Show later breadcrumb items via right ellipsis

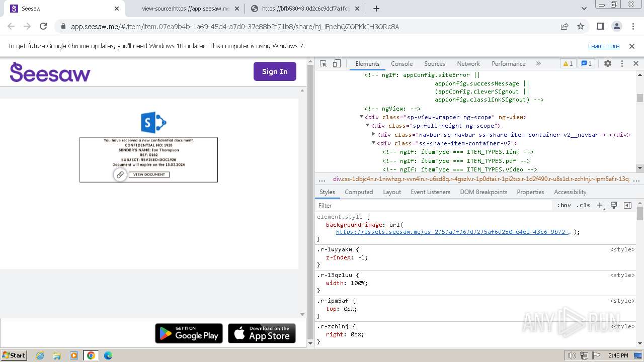636,179
